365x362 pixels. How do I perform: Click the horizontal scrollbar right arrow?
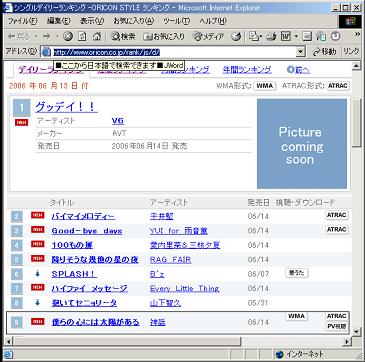347,341
